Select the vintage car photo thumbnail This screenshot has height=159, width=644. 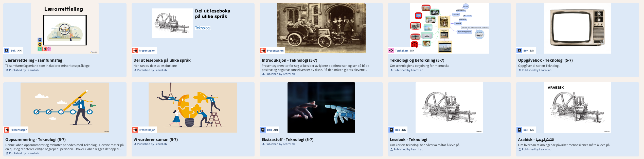point(321,28)
